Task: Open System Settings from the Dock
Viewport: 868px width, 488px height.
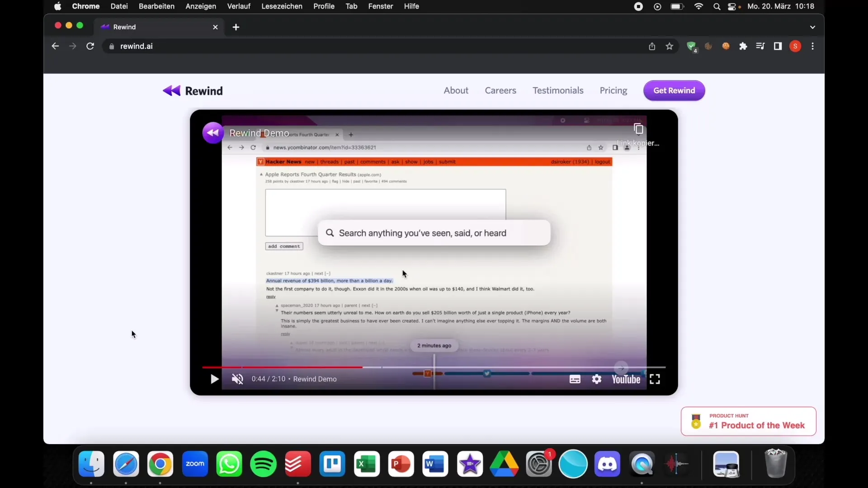Action: point(539,464)
